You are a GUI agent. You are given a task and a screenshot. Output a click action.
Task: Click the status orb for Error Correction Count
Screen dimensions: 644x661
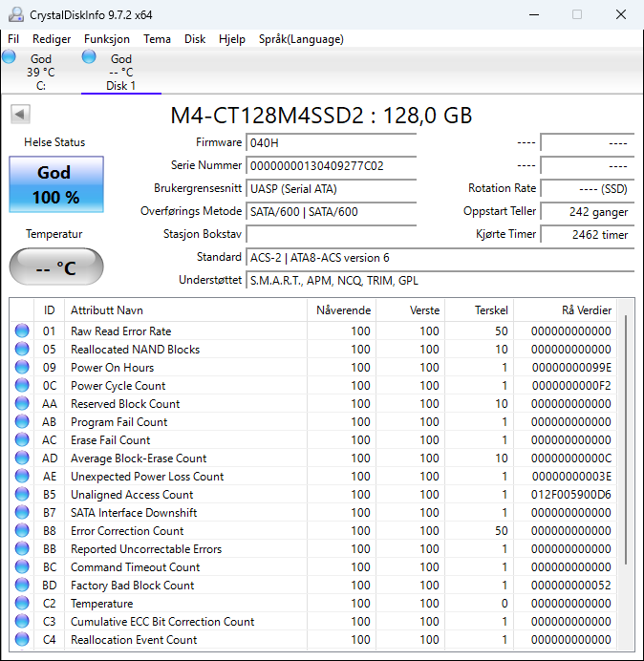pos(22,530)
